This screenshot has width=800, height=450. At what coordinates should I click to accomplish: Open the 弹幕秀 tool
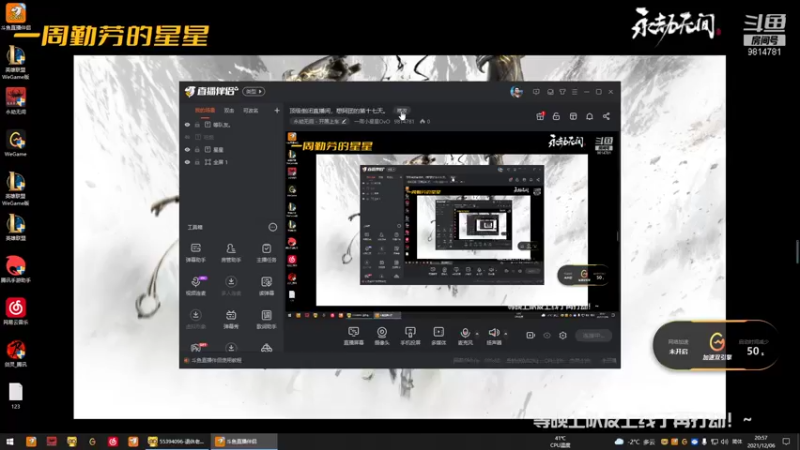point(231,319)
